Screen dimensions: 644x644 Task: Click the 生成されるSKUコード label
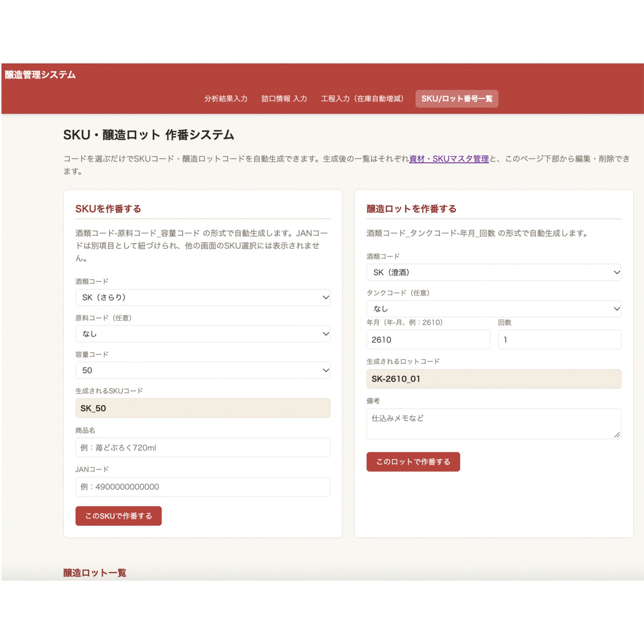click(x=109, y=391)
